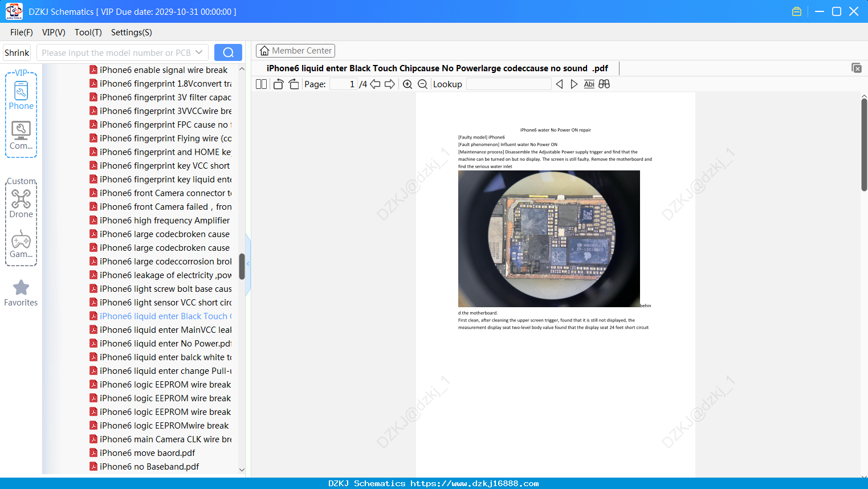This screenshot has width=868, height=489.
Task: Collapse the file list side panel handle
Action: (248, 264)
